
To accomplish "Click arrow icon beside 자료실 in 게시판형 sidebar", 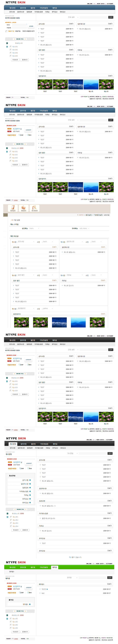I will tap(30, 495).
